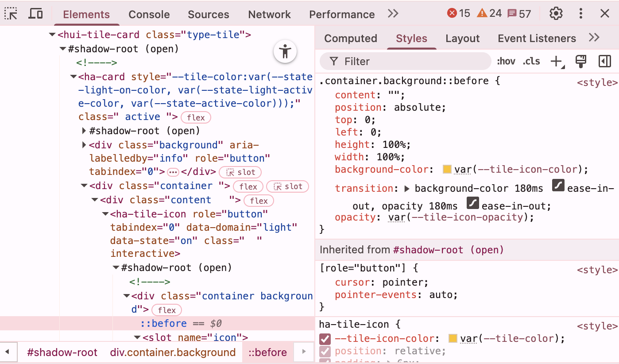This screenshot has width=619, height=364.
Task: Collapse the hui-tile-card element node
Action: pyautogui.click(x=52, y=35)
